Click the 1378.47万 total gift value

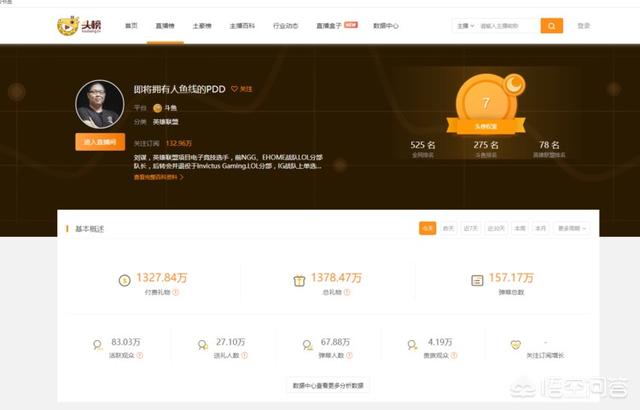[x=336, y=278]
